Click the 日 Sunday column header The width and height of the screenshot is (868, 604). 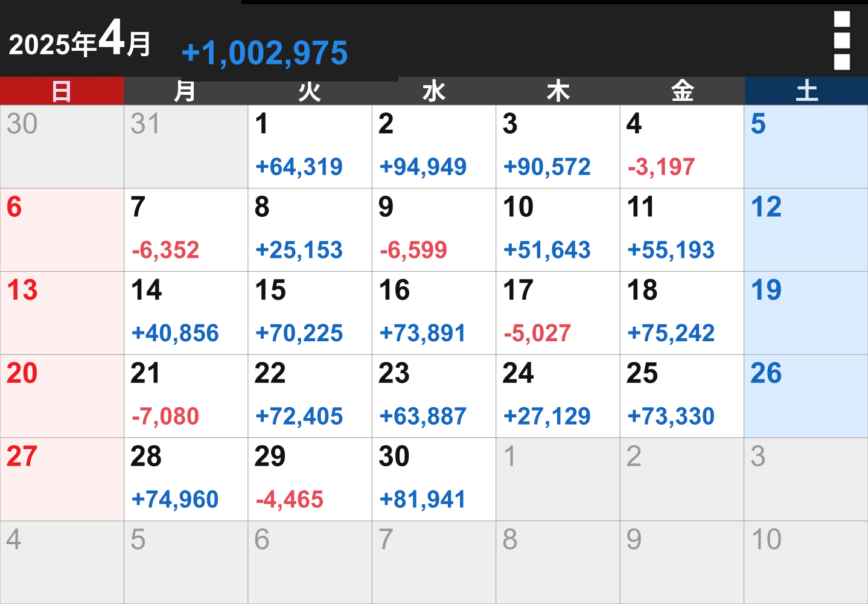62,91
